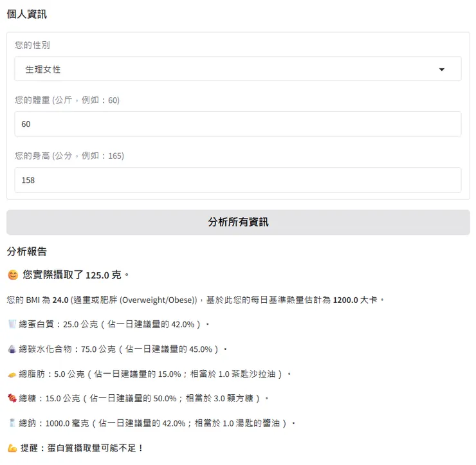The image size is (476, 465).
Task: Click the rice ball icon beside 總碳水化合物
Action: pos(12,349)
